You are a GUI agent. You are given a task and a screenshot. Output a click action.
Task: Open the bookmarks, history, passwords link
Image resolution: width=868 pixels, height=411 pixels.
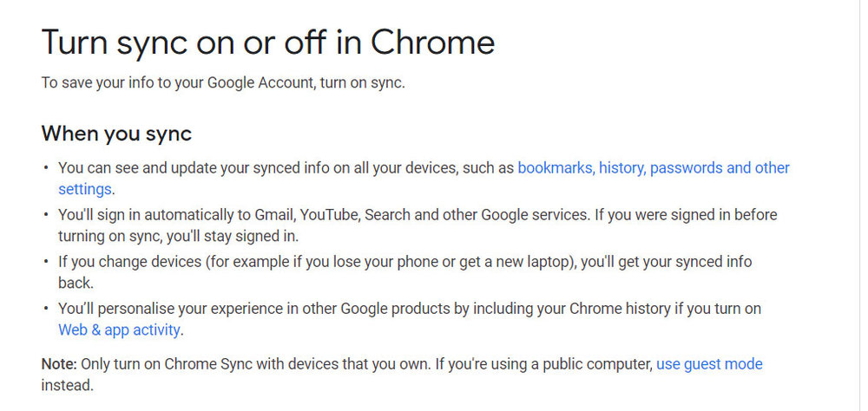click(x=654, y=167)
